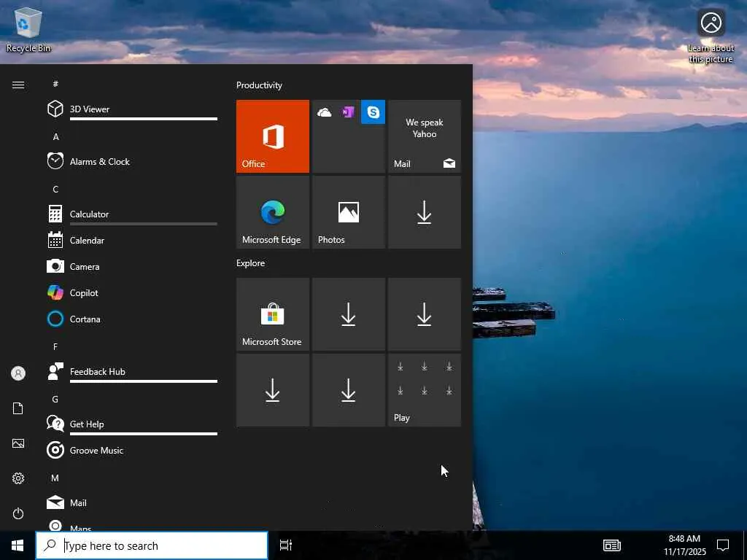Click the # letter header
747x560 pixels.
(x=55, y=84)
